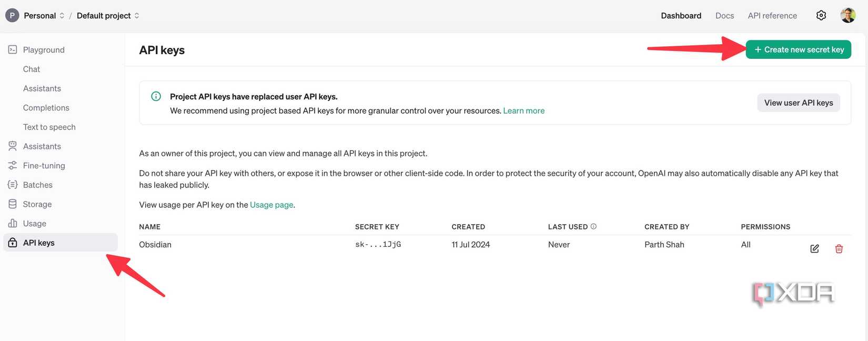Open the Usage page link

(x=271, y=205)
